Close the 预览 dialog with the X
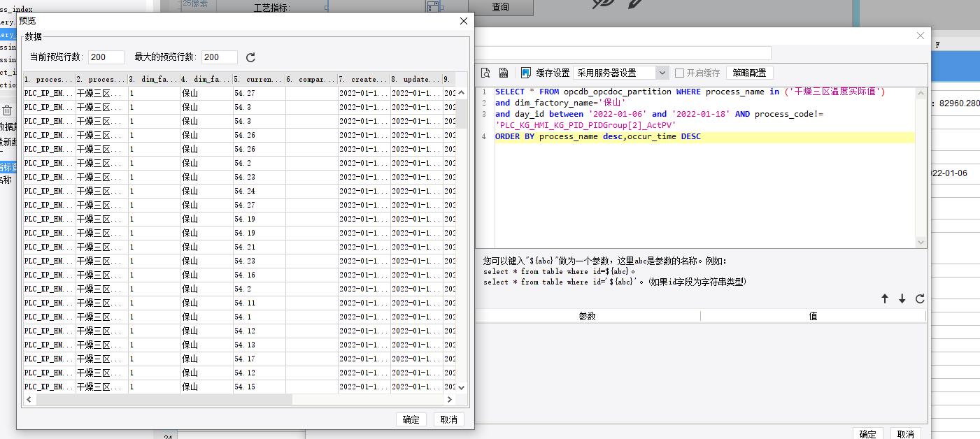Viewport: 980px width, 439px height. [x=463, y=21]
